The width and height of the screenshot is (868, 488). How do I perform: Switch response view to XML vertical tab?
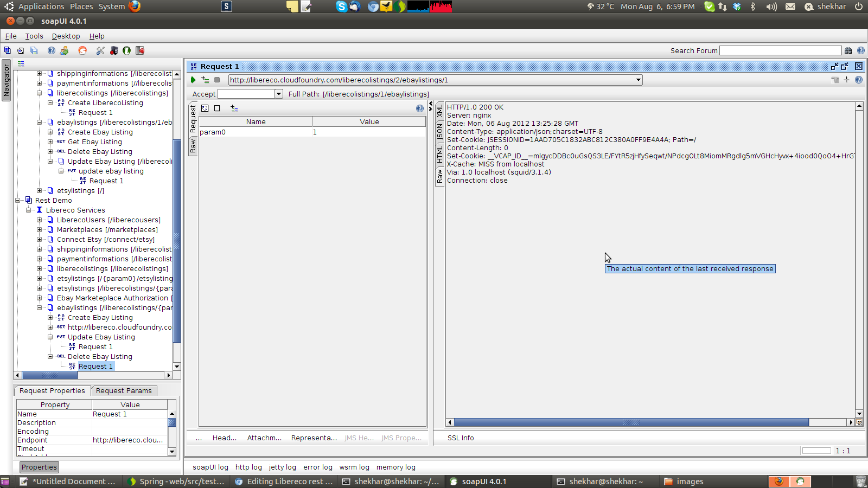tap(440, 112)
